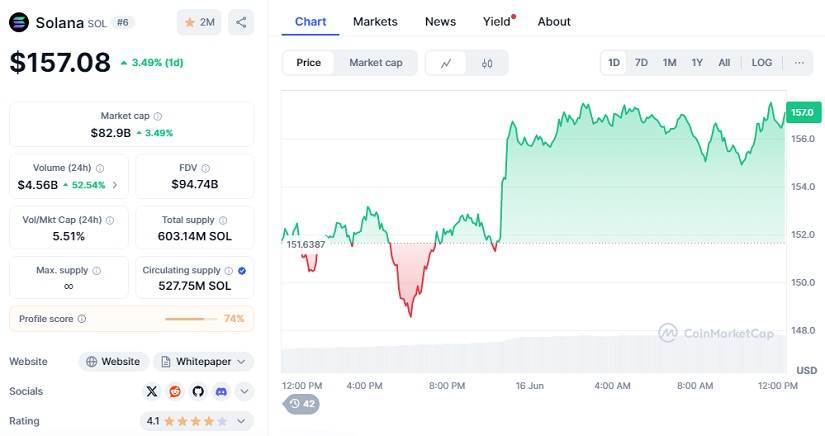This screenshot has height=436, width=825.
Task: Open Solana's X (Twitter) social link
Action: [x=152, y=391]
